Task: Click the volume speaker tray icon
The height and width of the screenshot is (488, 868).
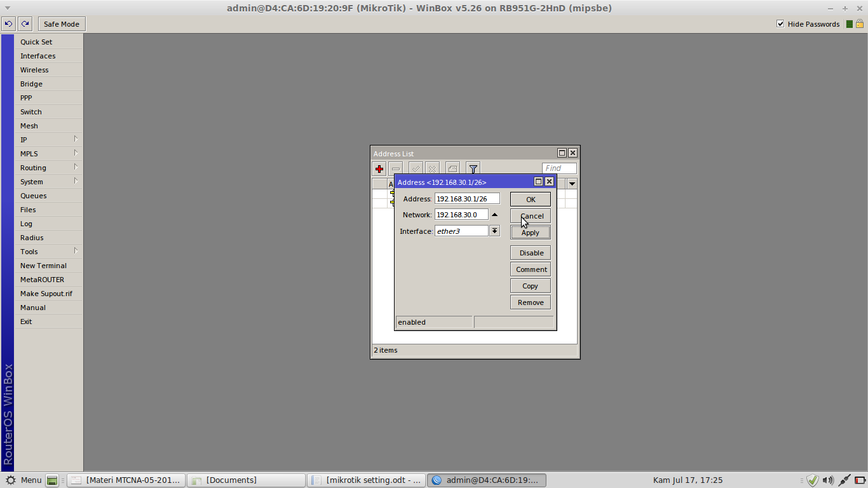Action: tap(828, 480)
